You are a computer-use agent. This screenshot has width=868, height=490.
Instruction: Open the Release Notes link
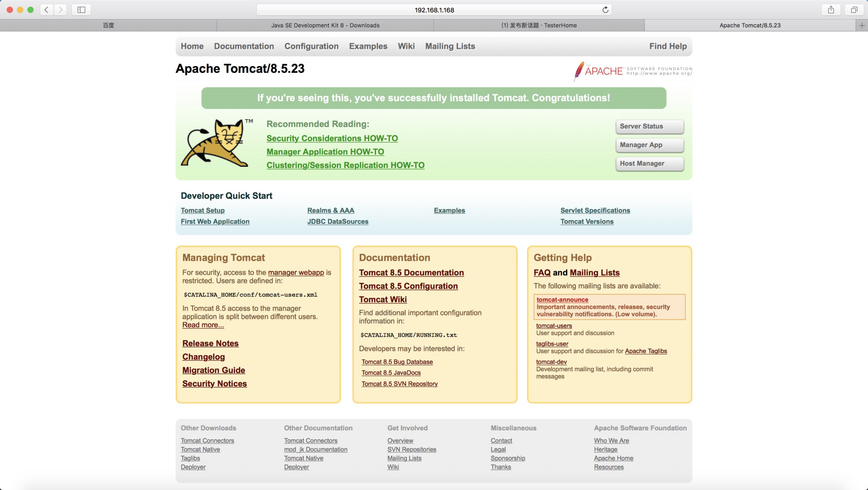210,343
